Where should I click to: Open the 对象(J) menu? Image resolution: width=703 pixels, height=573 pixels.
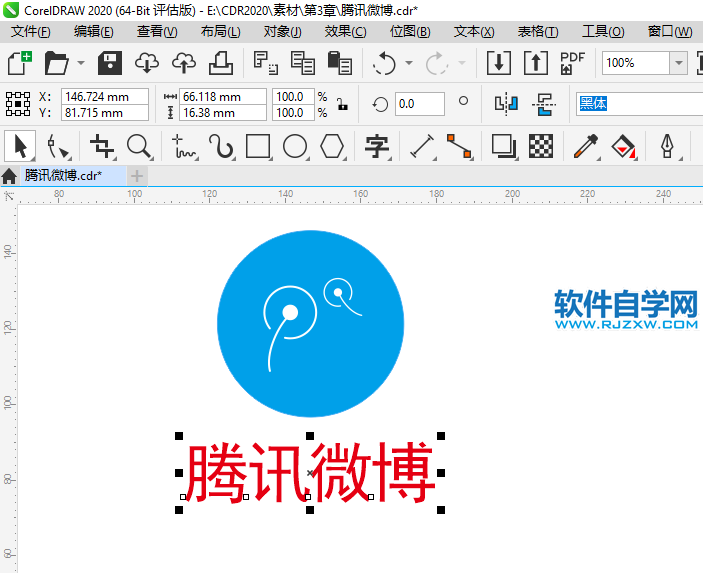282,31
